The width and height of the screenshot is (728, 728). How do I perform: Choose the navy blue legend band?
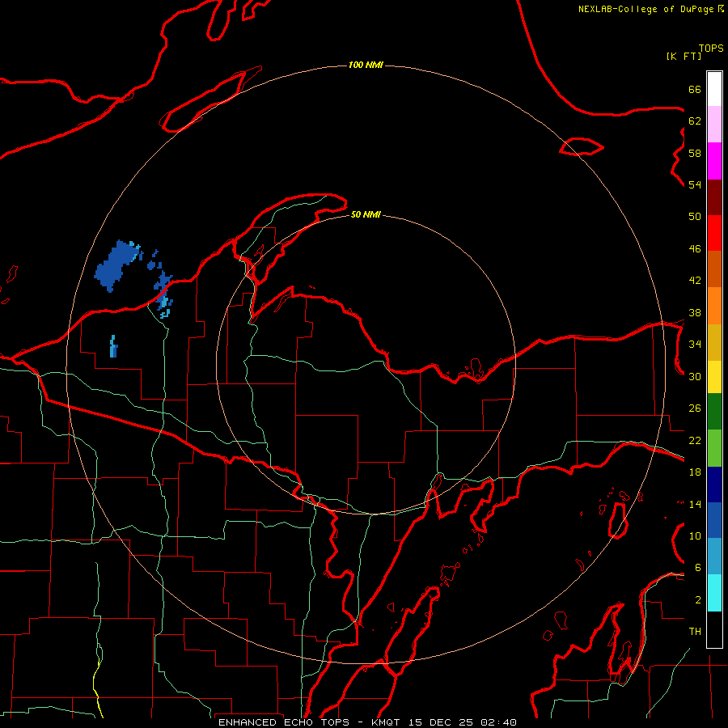tap(714, 485)
